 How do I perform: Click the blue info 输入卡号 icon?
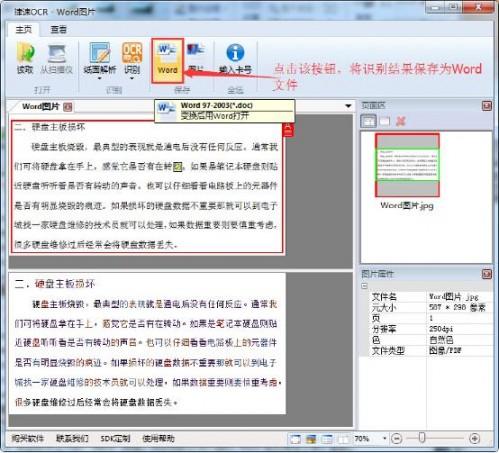[235, 53]
